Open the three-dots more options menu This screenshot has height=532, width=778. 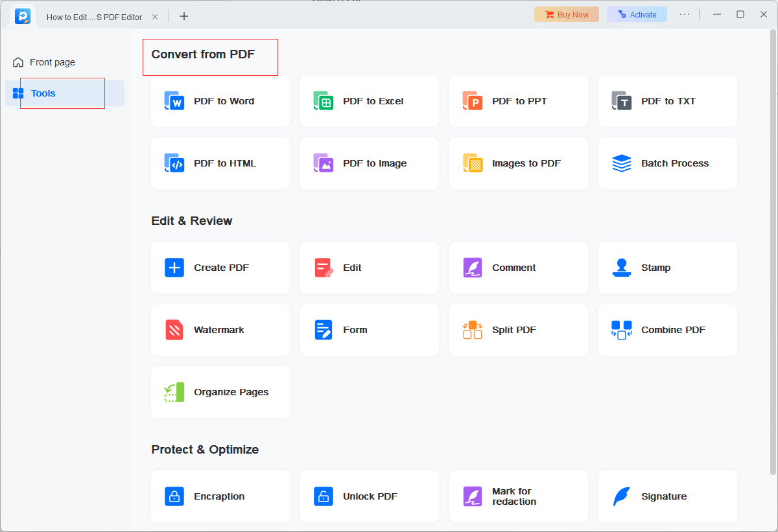pos(685,14)
